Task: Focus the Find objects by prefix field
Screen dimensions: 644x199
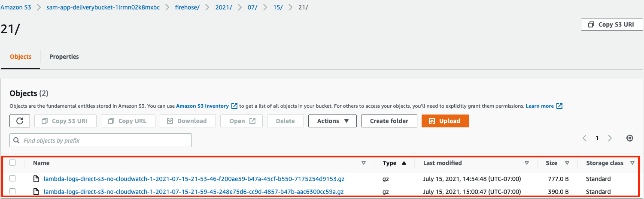Action: click(100, 140)
